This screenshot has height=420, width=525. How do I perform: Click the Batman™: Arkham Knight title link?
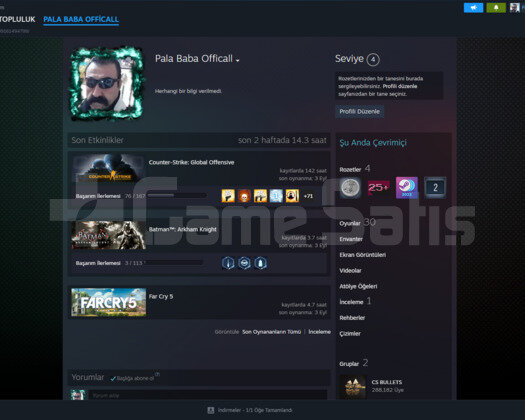(x=182, y=229)
